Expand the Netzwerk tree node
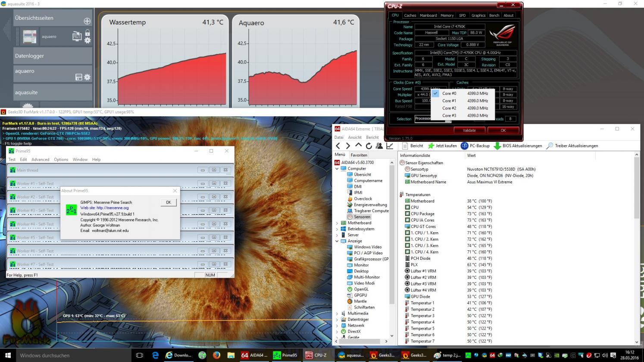The width and height of the screenshot is (644, 362). pyautogui.click(x=337, y=325)
